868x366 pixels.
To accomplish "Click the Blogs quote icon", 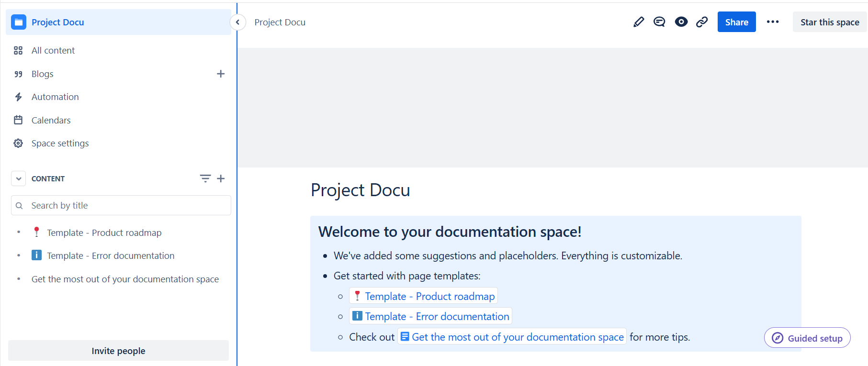I will point(18,74).
